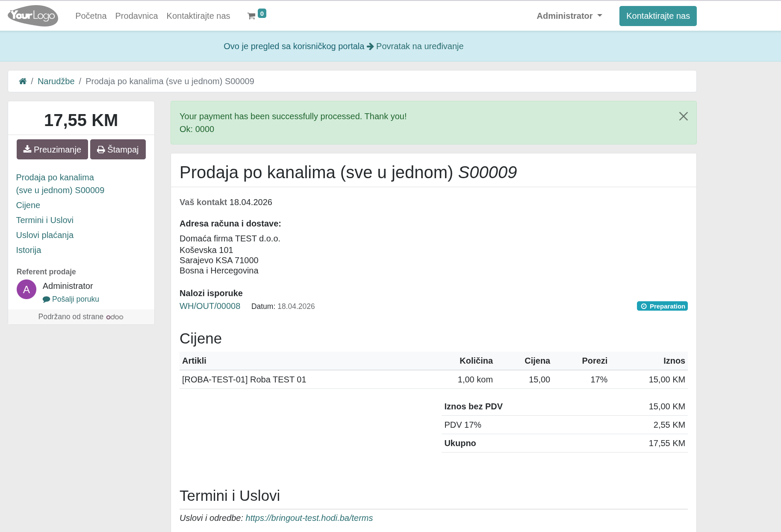781x532 pixels.
Task: Open the shopping cart icon
Action: [251, 16]
